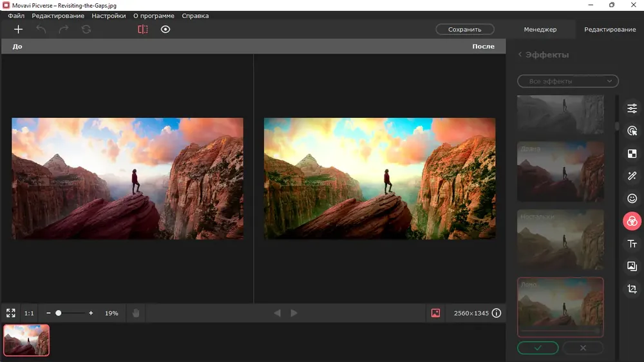Click the undo arrow icon

pos(41,29)
